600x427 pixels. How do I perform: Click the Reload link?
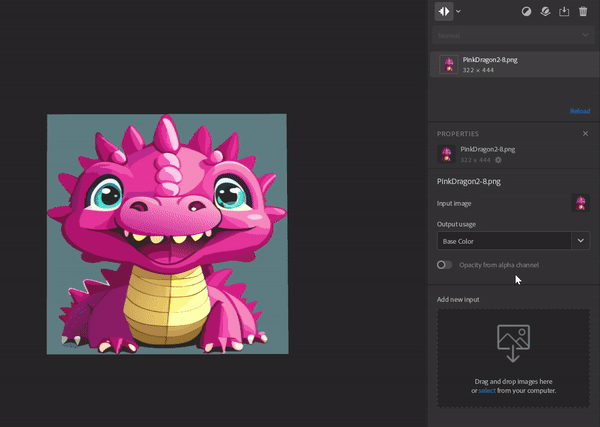(x=579, y=111)
